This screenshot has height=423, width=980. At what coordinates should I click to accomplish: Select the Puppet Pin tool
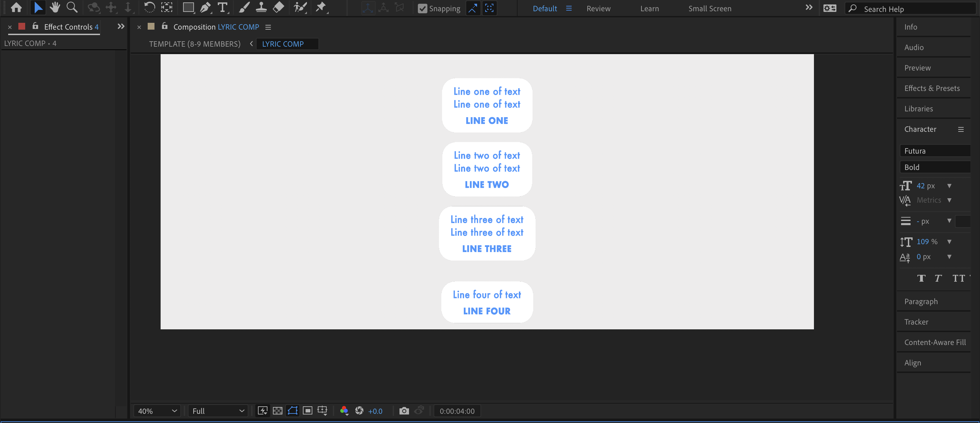pos(321,7)
